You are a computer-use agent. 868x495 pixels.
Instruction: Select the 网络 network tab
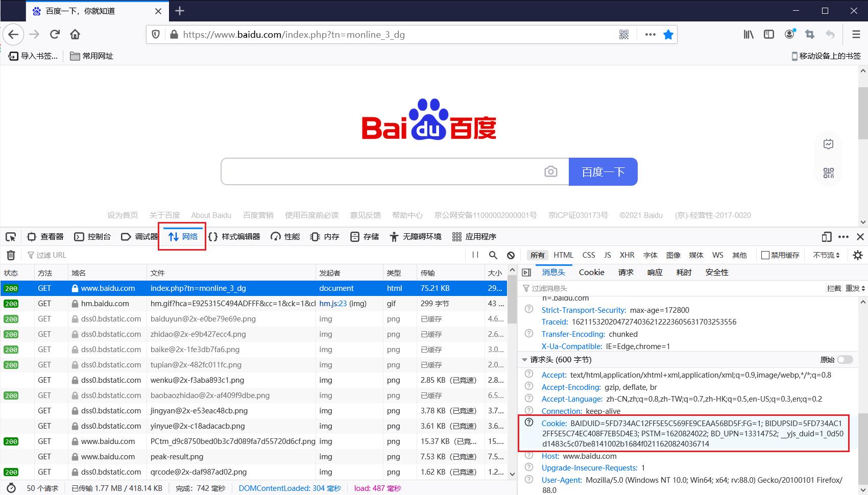pos(183,237)
